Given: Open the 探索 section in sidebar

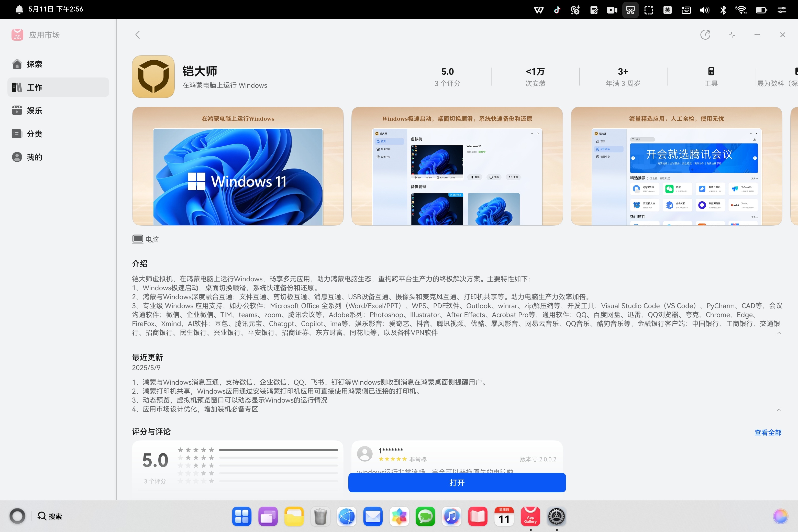Looking at the screenshot, I should click(x=58, y=64).
